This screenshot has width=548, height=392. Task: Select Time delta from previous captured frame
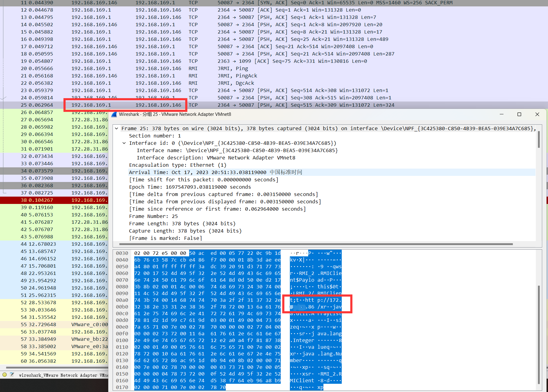(x=223, y=194)
